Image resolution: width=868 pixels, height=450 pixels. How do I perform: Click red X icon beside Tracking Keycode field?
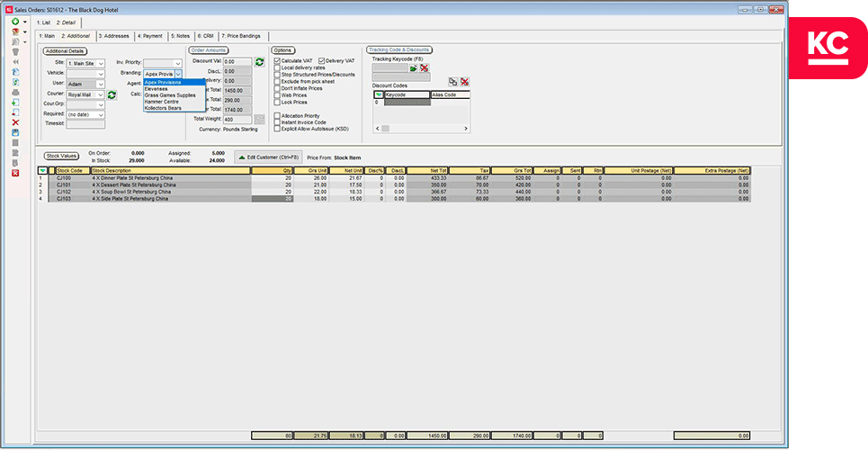tap(424, 67)
